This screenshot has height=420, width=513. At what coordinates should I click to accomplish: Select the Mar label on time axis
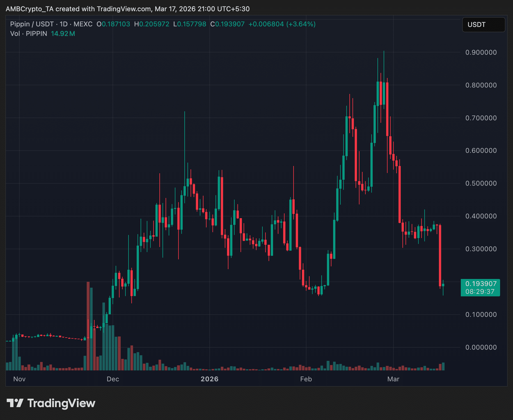[393, 379]
